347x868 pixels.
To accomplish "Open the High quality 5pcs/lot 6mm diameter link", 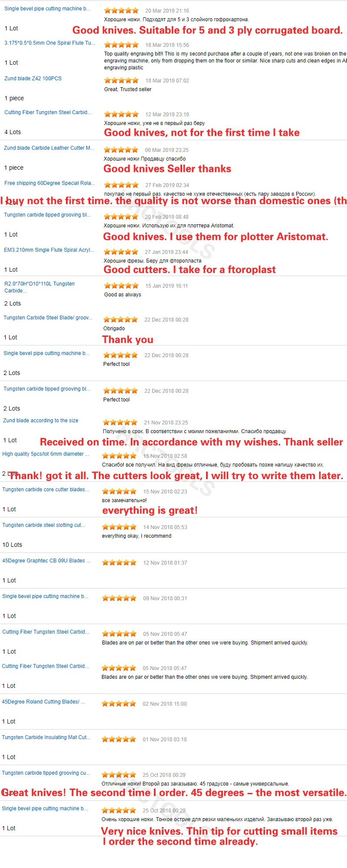I will point(46,454).
